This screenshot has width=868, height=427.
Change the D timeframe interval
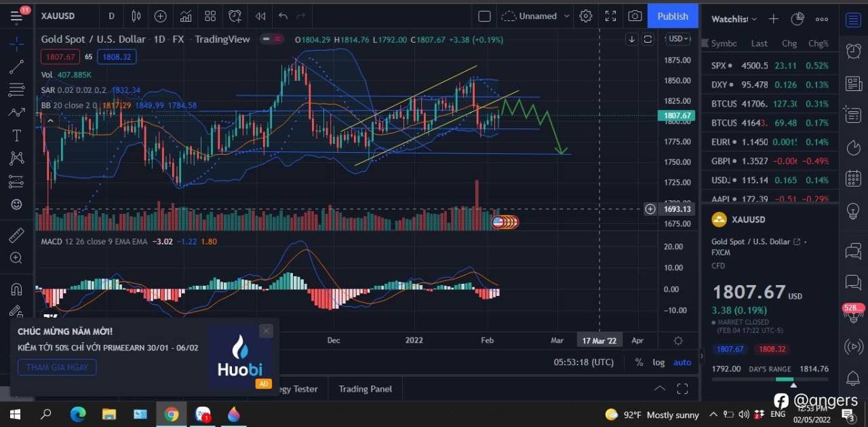111,16
